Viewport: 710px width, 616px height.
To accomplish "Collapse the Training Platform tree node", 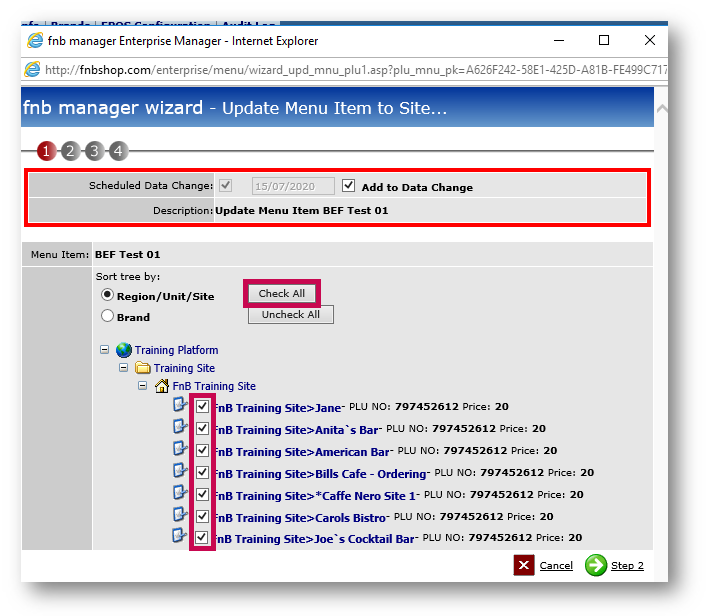I will (x=105, y=350).
